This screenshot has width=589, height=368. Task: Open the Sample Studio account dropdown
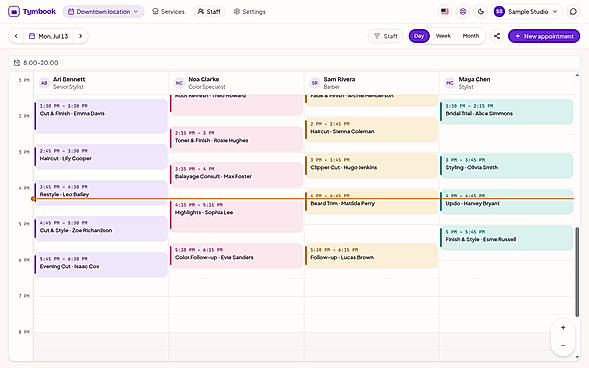pyautogui.click(x=527, y=12)
